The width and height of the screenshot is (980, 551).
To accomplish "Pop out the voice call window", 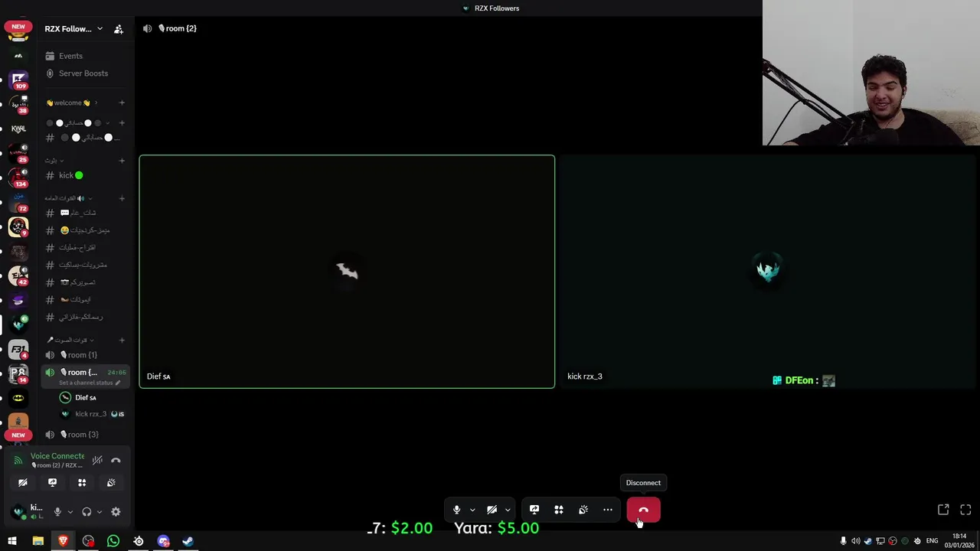I will tap(943, 510).
